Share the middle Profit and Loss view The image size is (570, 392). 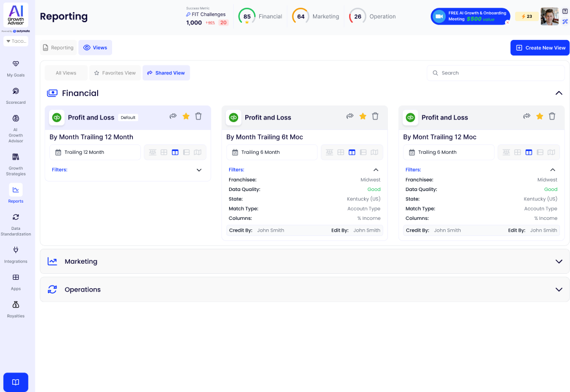[350, 117]
